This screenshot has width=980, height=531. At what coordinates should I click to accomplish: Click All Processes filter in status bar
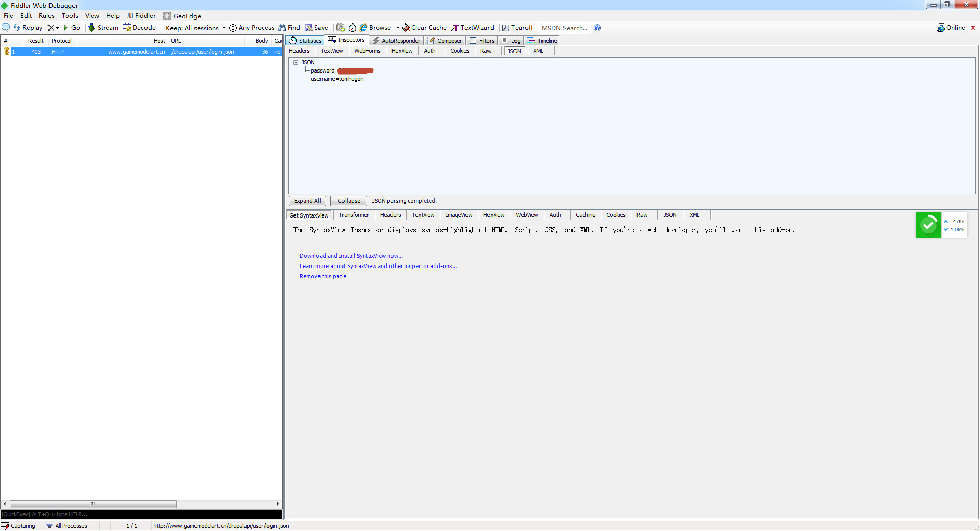(x=67, y=526)
